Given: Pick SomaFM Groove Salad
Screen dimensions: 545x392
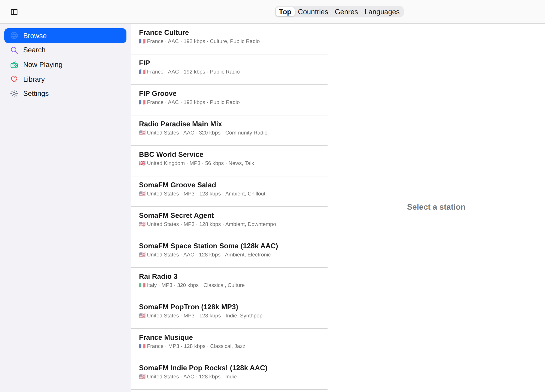Looking at the screenshot, I should click(229, 191).
